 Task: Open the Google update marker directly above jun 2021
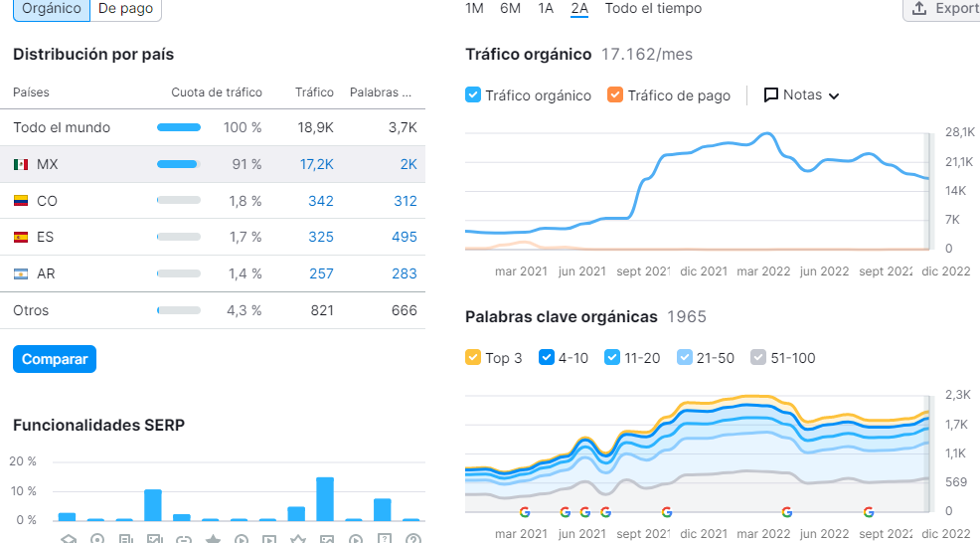coord(585,512)
